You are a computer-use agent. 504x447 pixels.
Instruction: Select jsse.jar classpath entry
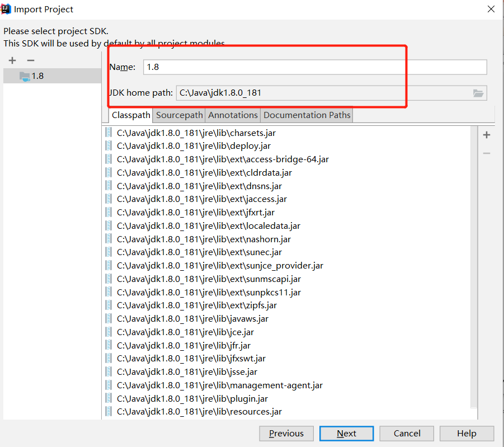click(x=187, y=371)
